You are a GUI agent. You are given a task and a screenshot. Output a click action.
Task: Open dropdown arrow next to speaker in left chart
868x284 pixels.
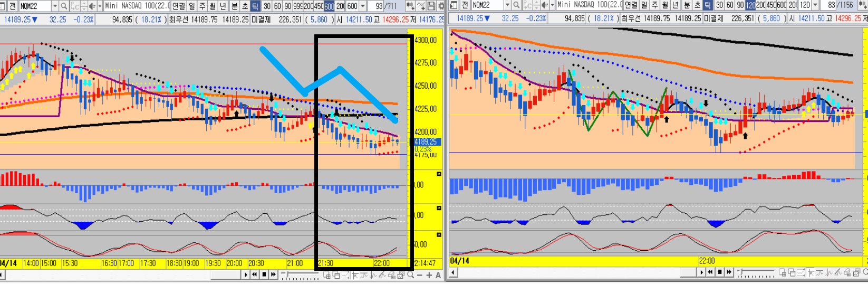point(100,6)
